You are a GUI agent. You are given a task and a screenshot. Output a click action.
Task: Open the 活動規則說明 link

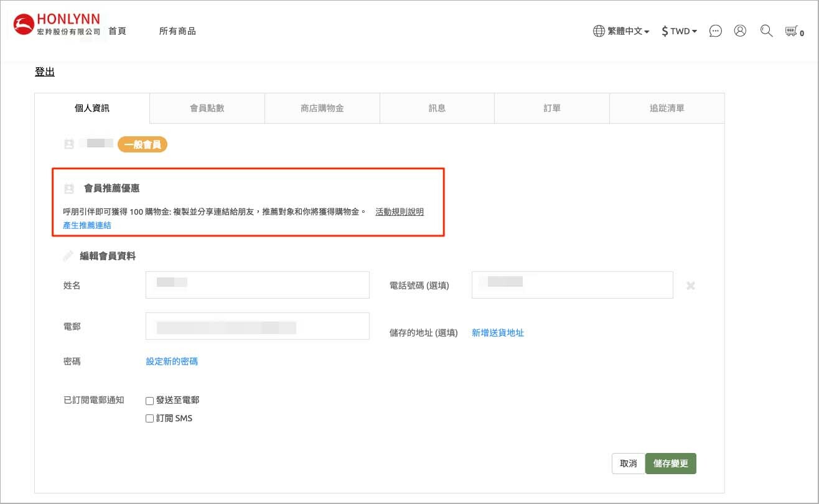click(400, 212)
